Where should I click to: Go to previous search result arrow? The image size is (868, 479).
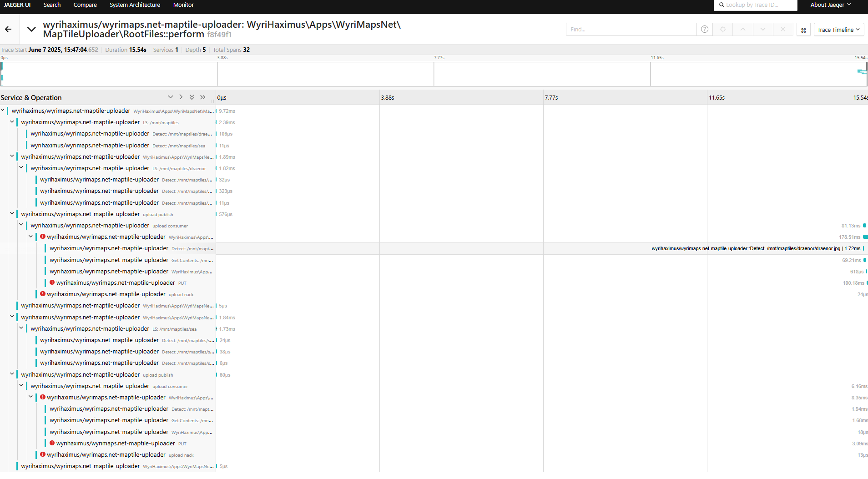tap(743, 30)
